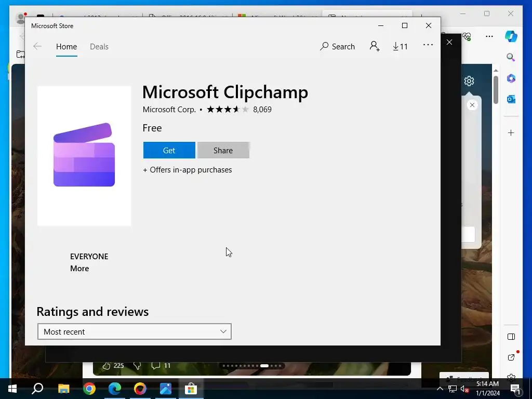Switch to the Deals tab
The height and width of the screenshot is (399, 532).
tap(99, 46)
